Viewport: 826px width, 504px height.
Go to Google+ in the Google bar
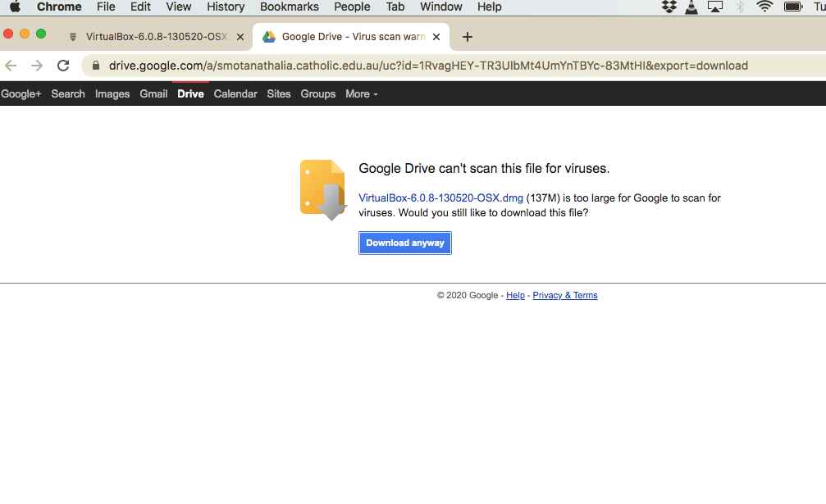[x=21, y=94]
